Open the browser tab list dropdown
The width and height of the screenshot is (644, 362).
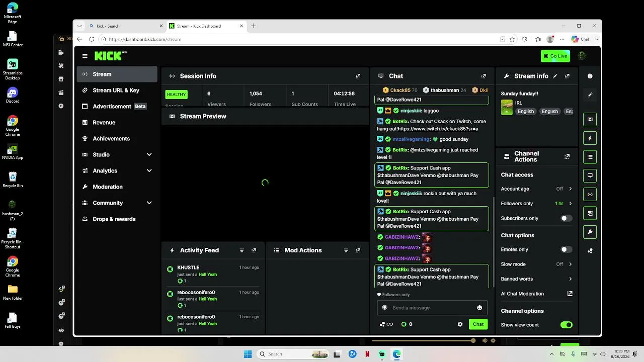pos(79,26)
